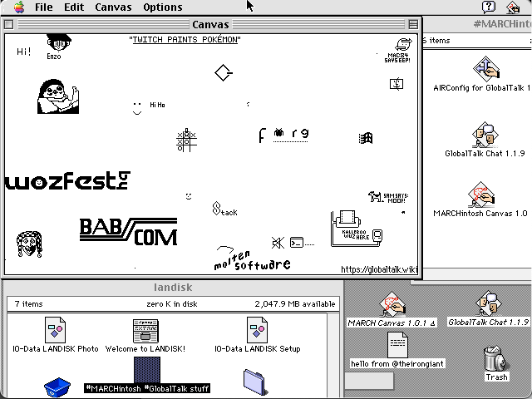The height and width of the screenshot is (399, 532).
Task: Click the Trash icon on the desktop
Action: click(496, 359)
